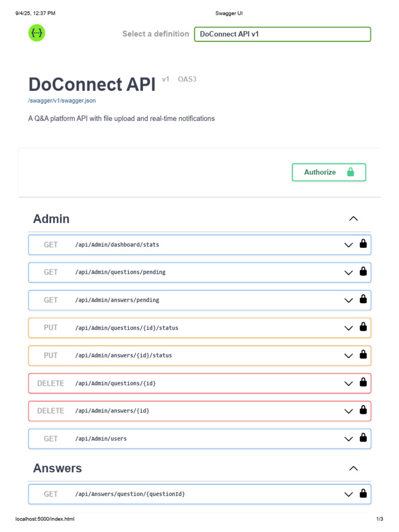Click path /api/Admin/questions/pending
This screenshot has height=532, width=399.
click(121, 272)
